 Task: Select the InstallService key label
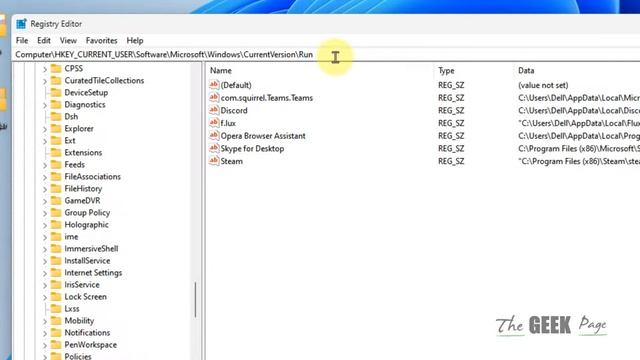click(87, 260)
